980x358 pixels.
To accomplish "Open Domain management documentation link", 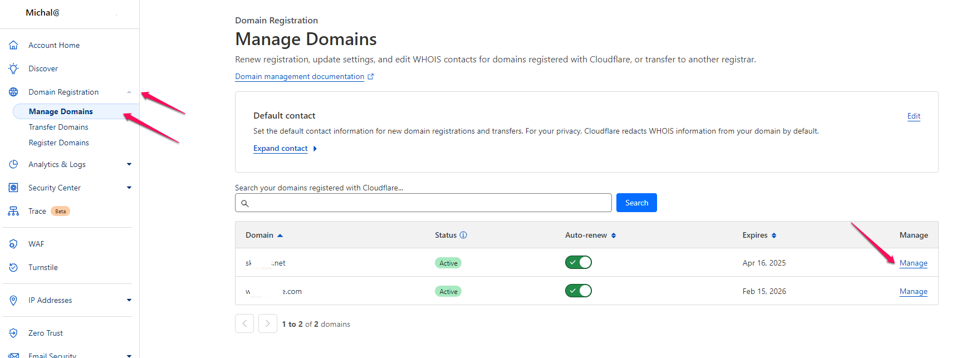I will (x=300, y=76).
